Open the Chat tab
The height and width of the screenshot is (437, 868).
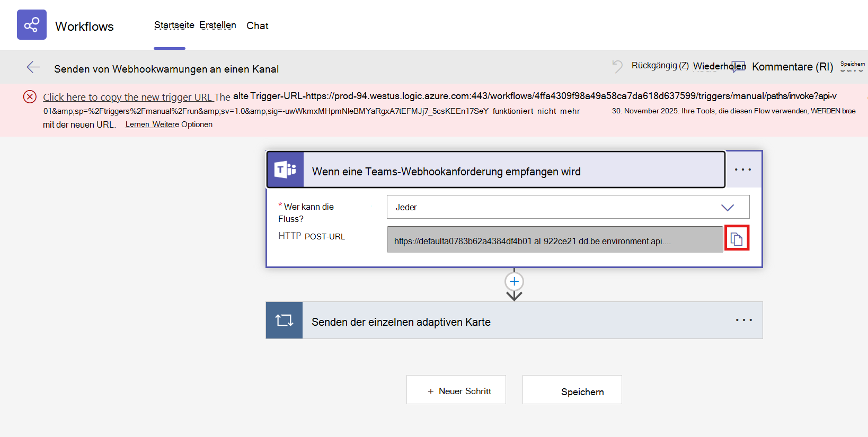pyautogui.click(x=258, y=25)
